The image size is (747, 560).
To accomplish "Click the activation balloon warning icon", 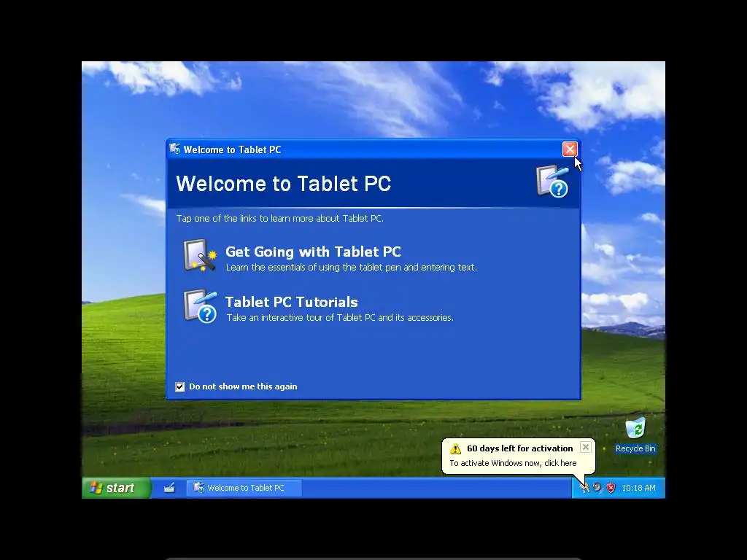I will tap(455, 448).
